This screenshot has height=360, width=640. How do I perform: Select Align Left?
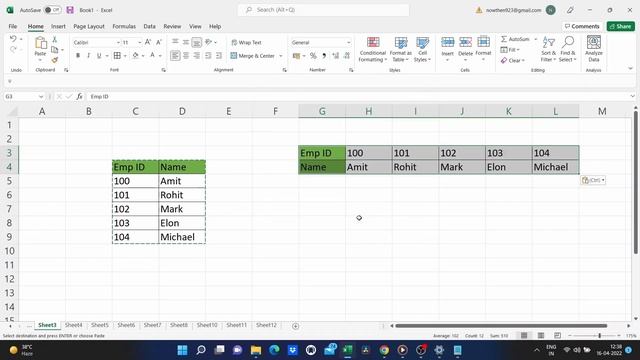[175, 56]
